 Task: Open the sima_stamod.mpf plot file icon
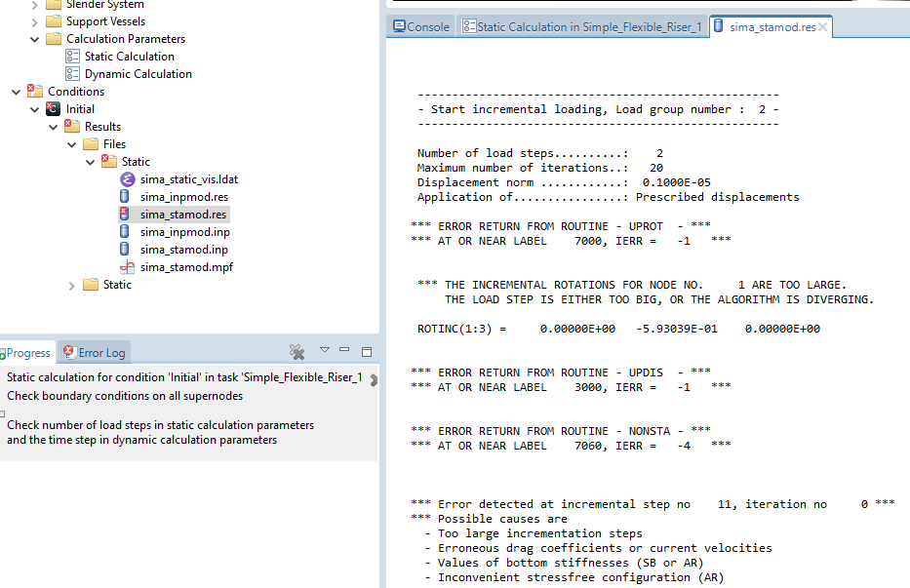(x=125, y=267)
